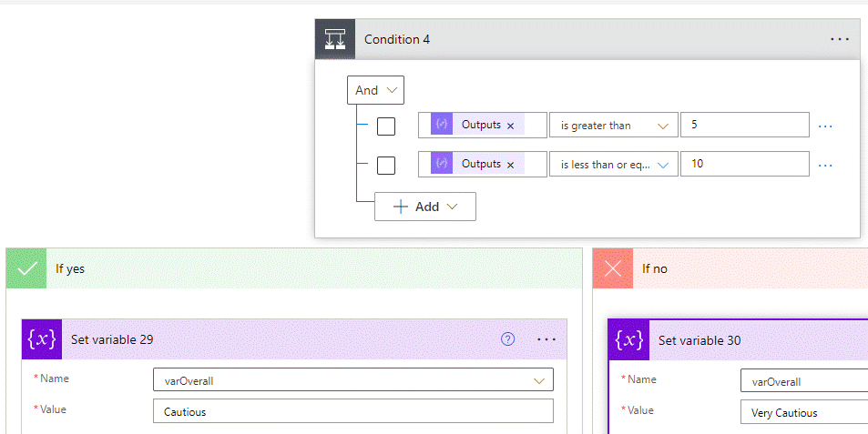Open options for the 'is greater than' row
868x434 pixels.
pos(825,126)
